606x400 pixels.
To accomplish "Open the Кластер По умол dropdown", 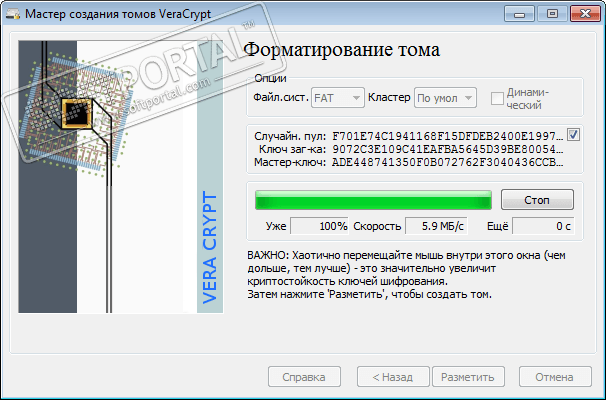I will pos(445,98).
